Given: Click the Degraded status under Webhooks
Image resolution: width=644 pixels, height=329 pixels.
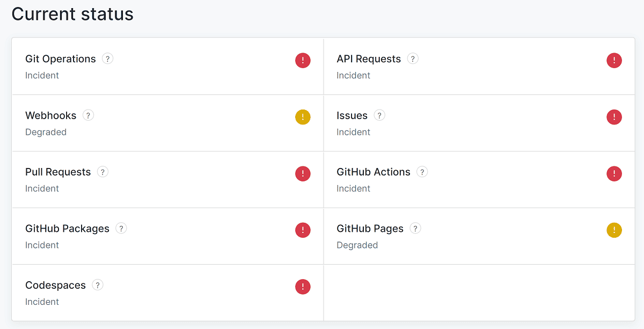Looking at the screenshot, I should coord(46,132).
